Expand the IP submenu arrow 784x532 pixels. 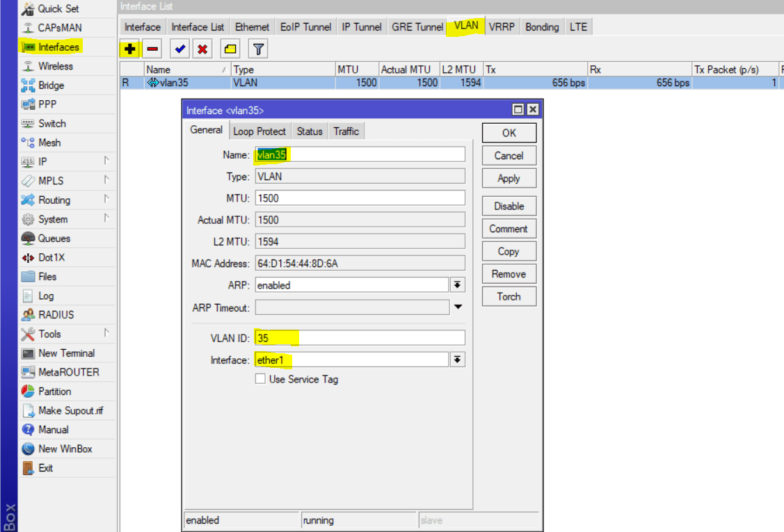click(x=106, y=161)
